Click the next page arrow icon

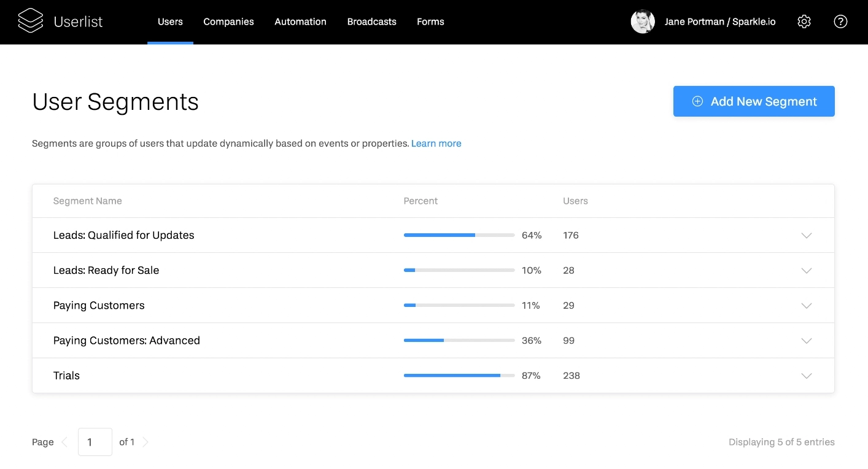tap(146, 441)
